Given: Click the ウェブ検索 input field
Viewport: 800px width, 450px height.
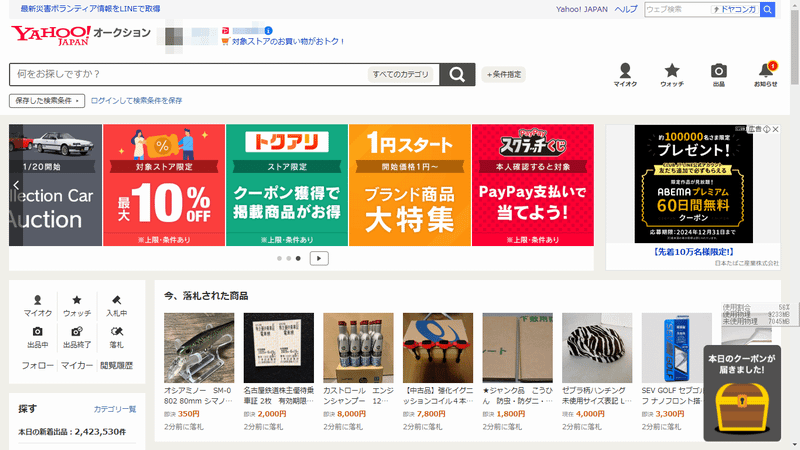Looking at the screenshot, I should pos(678,9).
